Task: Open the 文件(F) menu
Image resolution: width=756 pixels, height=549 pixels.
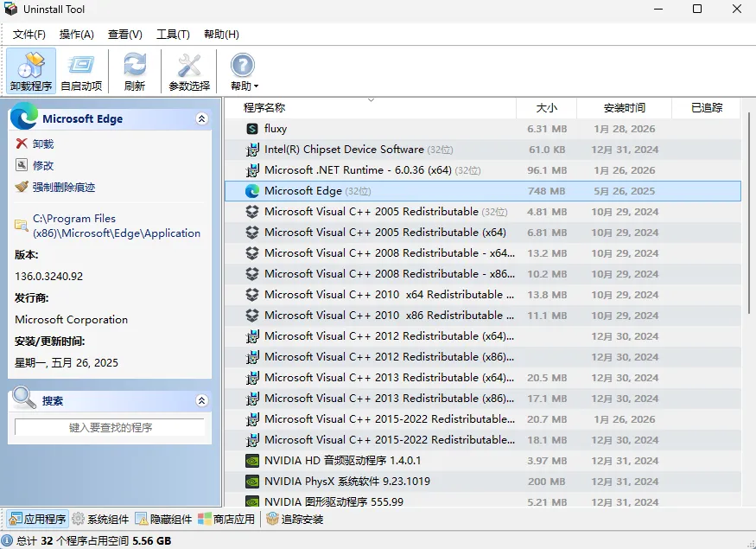Action: click(x=29, y=35)
